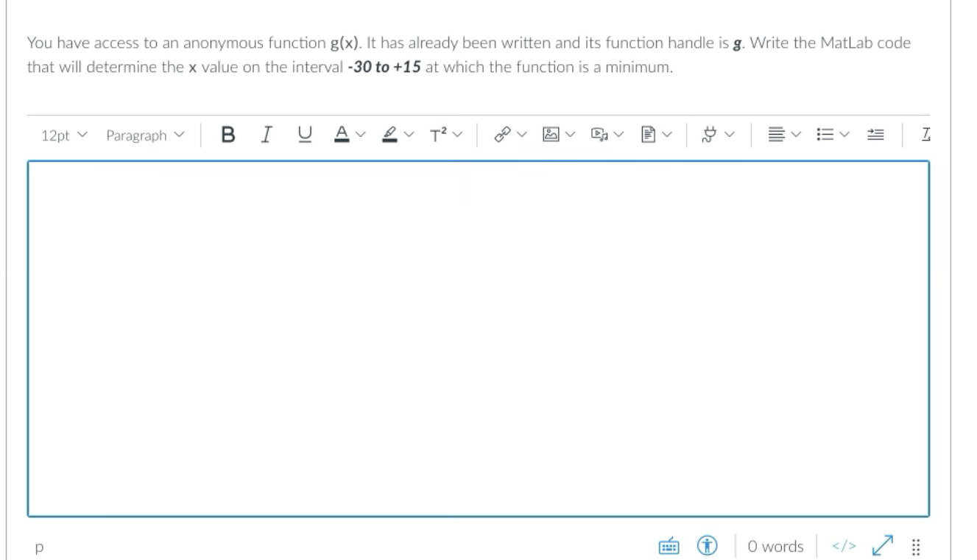The width and height of the screenshot is (977, 560).
Task: Toggle italic formatting
Action: 266,134
